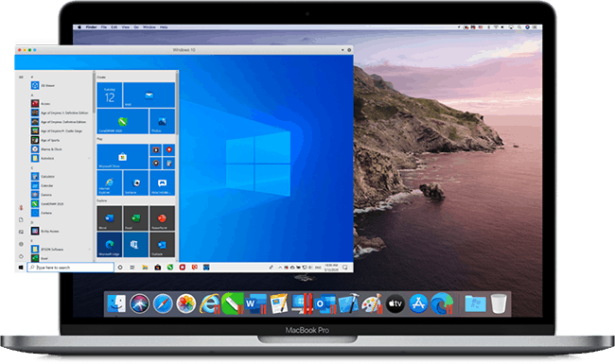Launch Siri from the dock
The image size is (615, 364).
point(140,303)
